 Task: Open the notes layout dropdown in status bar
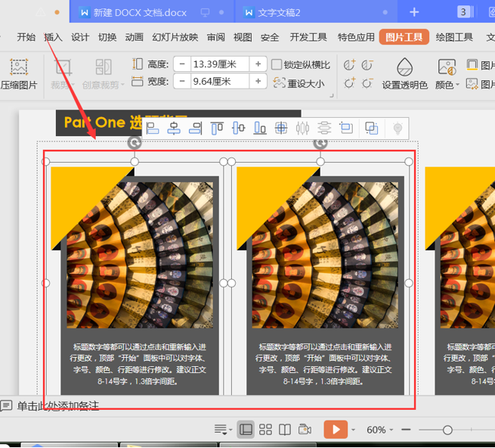click(223, 430)
